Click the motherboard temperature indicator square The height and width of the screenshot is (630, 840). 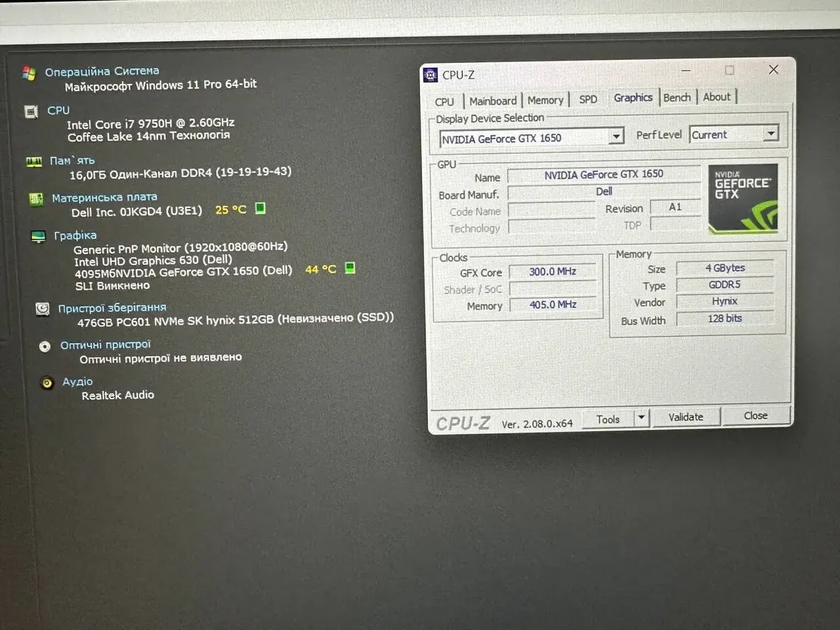pyautogui.click(x=260, y=209)
